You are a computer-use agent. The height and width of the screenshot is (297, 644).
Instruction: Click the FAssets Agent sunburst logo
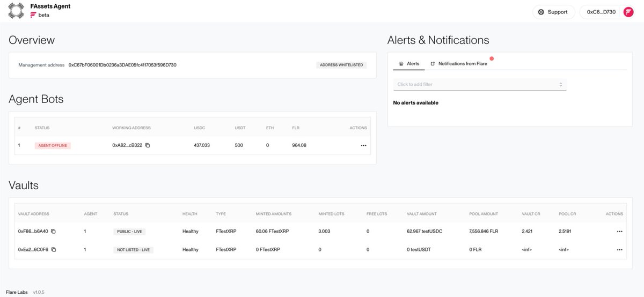16,11
